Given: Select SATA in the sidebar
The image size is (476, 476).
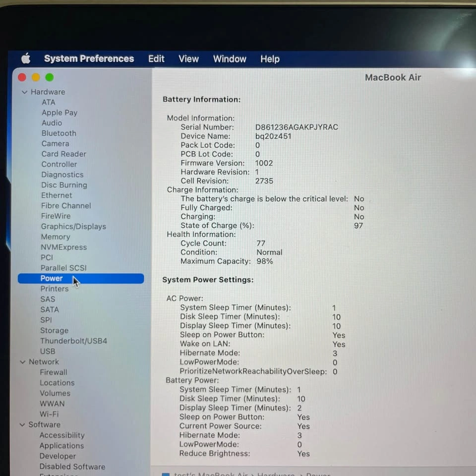Looking at the screenshot, I should (50, 309).
